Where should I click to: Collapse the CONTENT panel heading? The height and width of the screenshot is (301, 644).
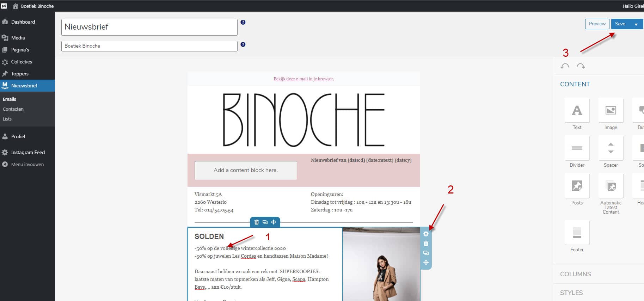pyautogui.click(x=575, y=84)
